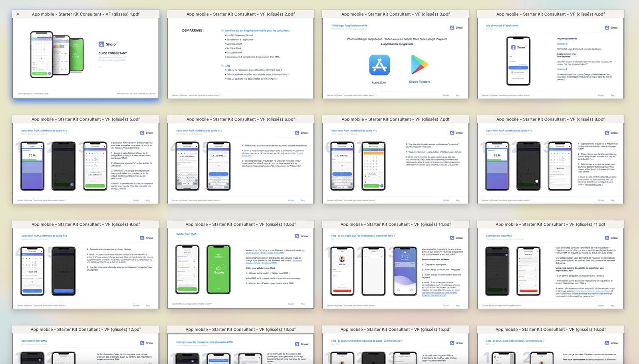The width and height of the screenshot is (639, 364).
Task: Click the 'Faq' footer link in 4.pdf
Action: pyautogui.click(x=613, y=95)
